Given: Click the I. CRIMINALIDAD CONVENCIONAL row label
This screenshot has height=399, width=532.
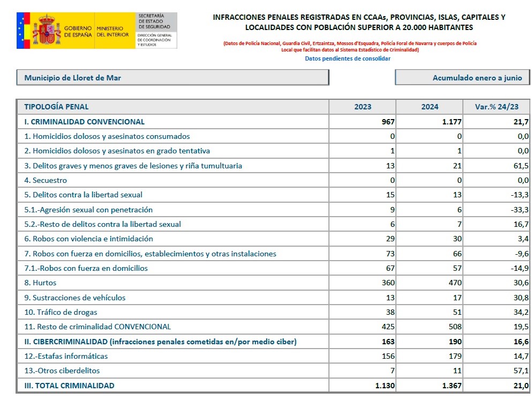Looking at the screenshot, I should click(84, 122).
